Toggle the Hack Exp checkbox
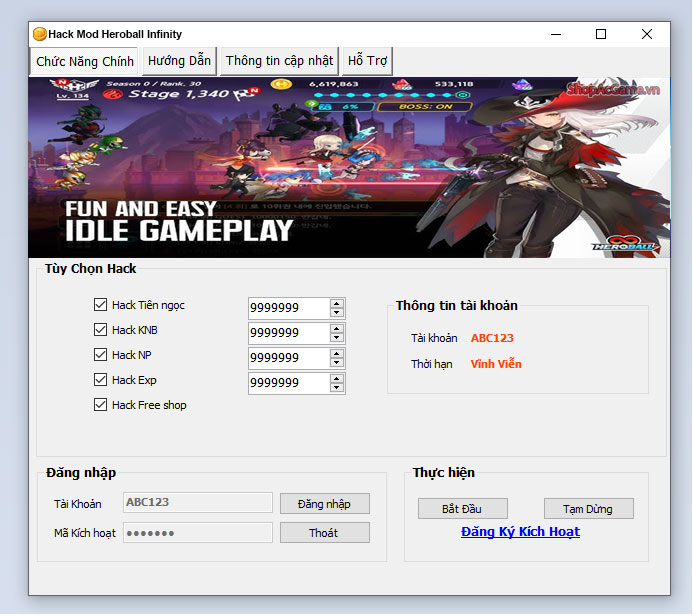The image size is (693, 616). point(100,380)
